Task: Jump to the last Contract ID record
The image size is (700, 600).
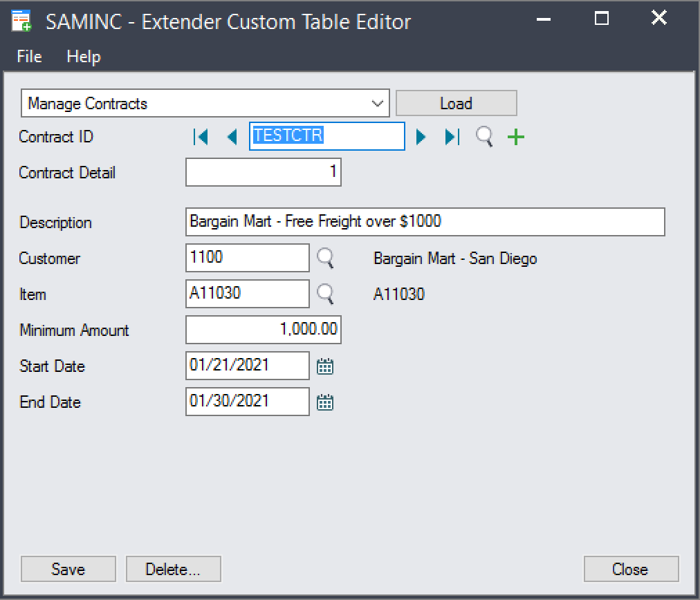Action: [x=452, y=136]
